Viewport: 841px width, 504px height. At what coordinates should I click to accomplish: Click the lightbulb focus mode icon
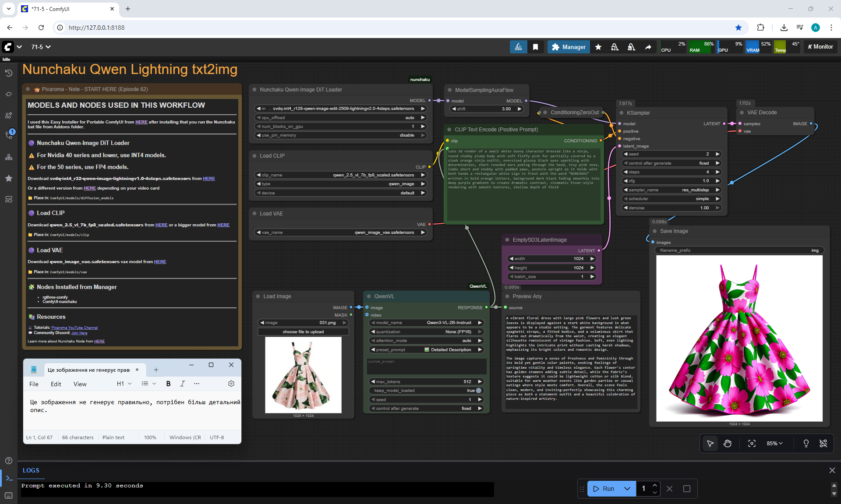806,444
